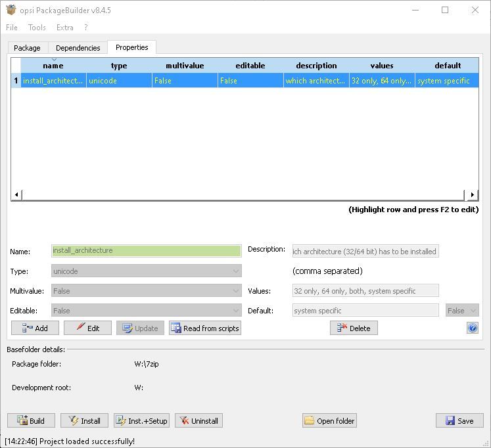Click the editable False cell in row 1
Viewport: 491px width, 448px height.
250,80
